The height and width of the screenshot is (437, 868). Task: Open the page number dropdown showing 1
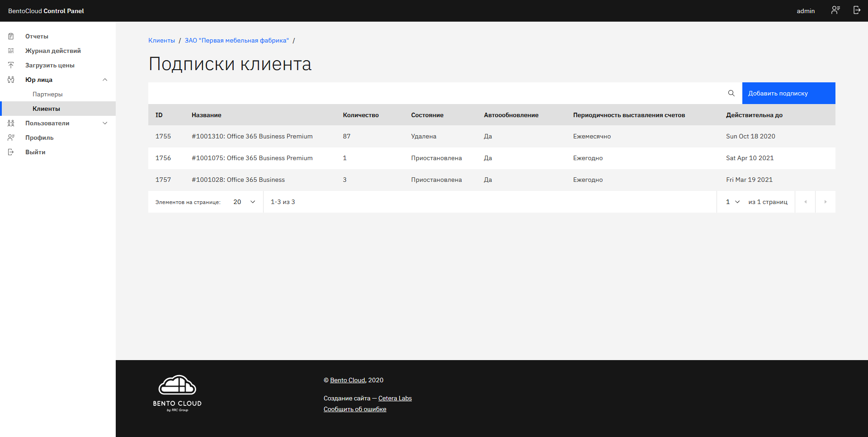click(732, 202)
